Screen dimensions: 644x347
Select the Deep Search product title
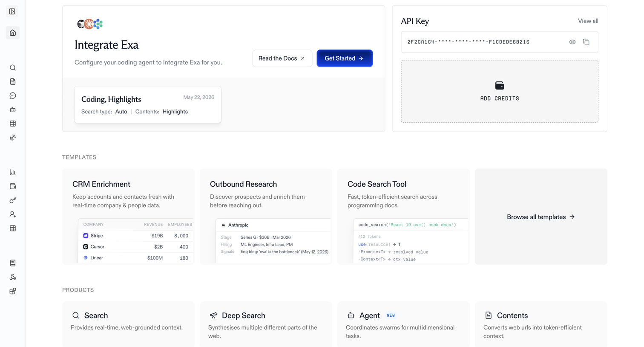coord(243,315)
